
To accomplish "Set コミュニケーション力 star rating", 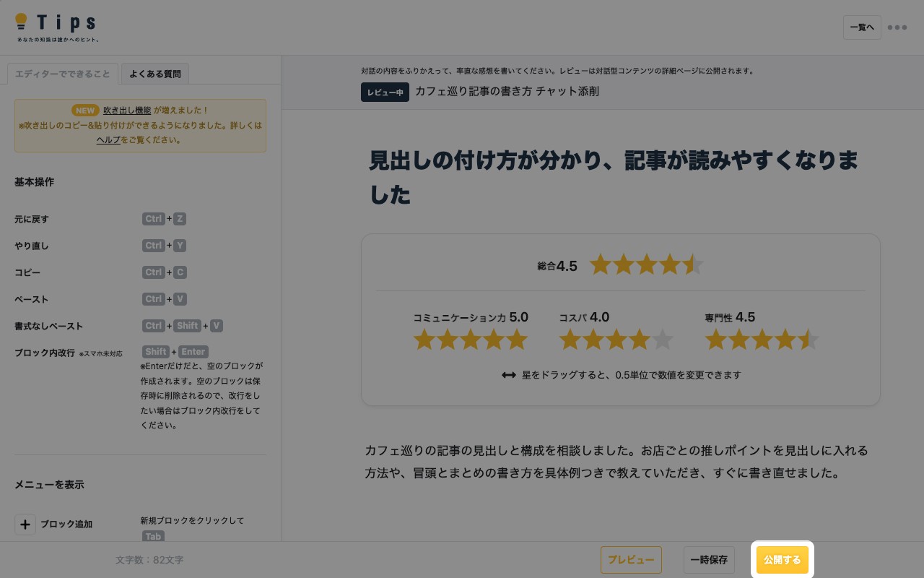I will 471,340.
